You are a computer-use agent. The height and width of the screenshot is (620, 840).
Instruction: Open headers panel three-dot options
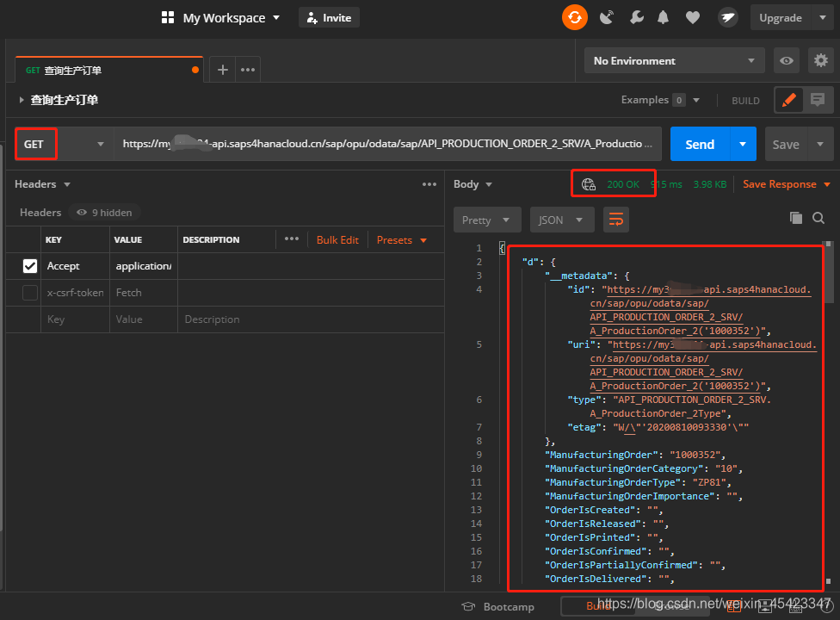coord(429,184)
